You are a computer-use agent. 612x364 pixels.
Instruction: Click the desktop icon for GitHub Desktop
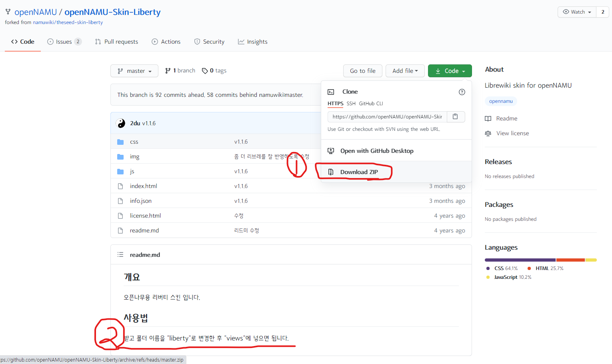(x=331, y=151)
